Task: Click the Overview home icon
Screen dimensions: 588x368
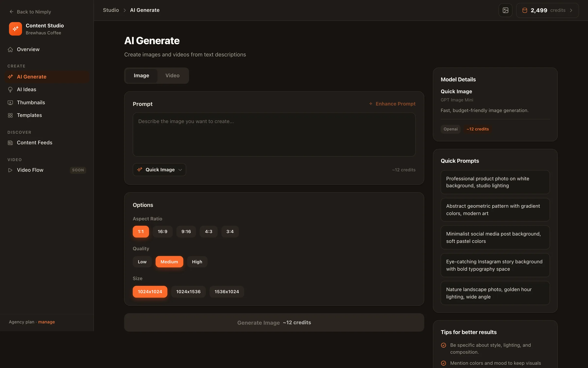Action: (10, 49)
